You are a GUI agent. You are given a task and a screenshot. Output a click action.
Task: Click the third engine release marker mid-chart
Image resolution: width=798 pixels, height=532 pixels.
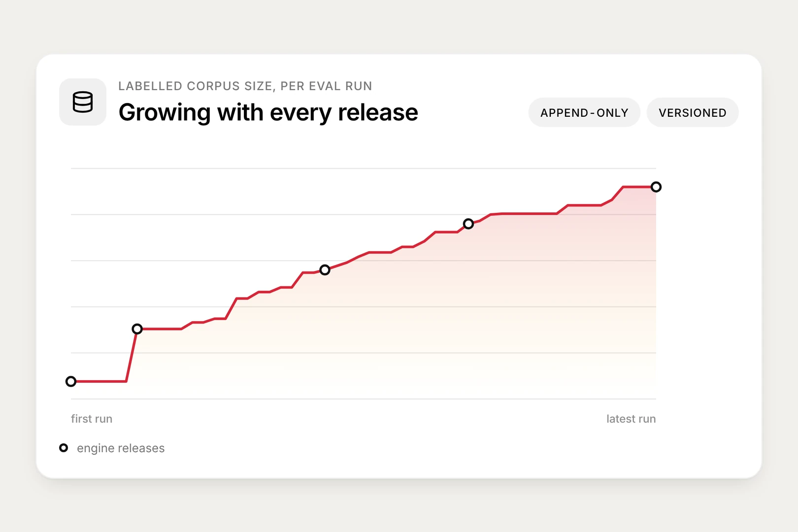click(x=325, y=270)
